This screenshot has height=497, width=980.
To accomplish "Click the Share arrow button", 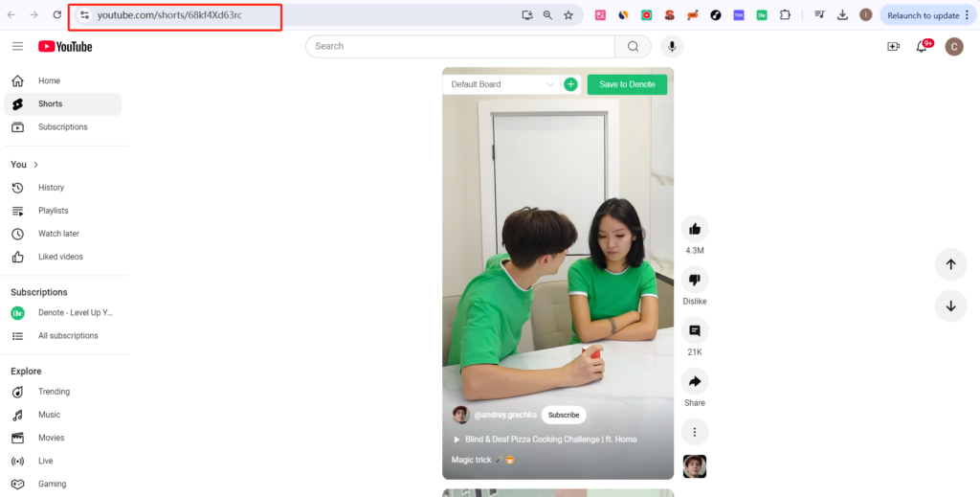I will (695, 381).
